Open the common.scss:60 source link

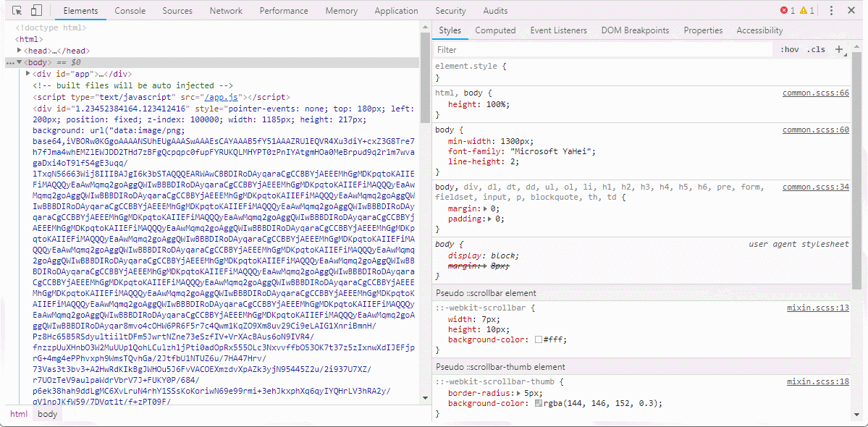coord(815,130)
